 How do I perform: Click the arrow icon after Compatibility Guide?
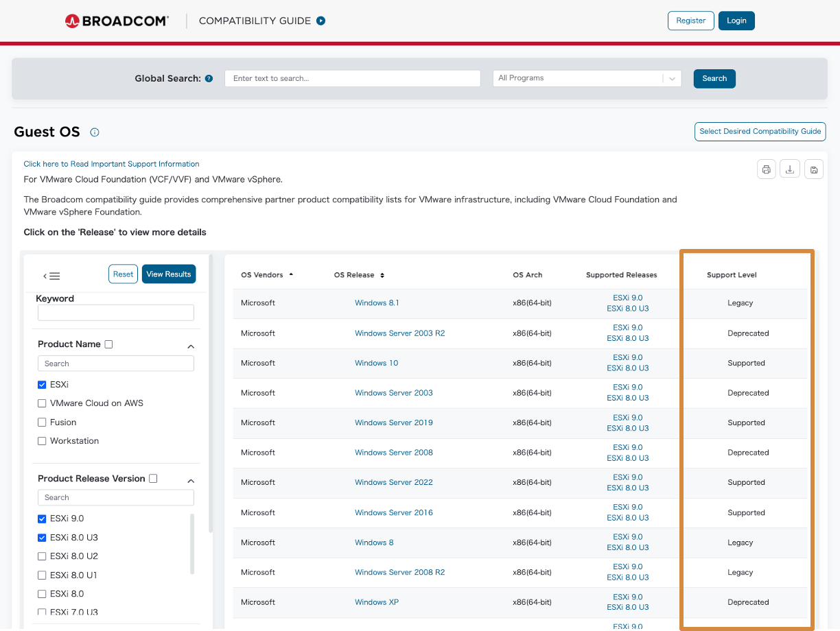coord(320,21)
